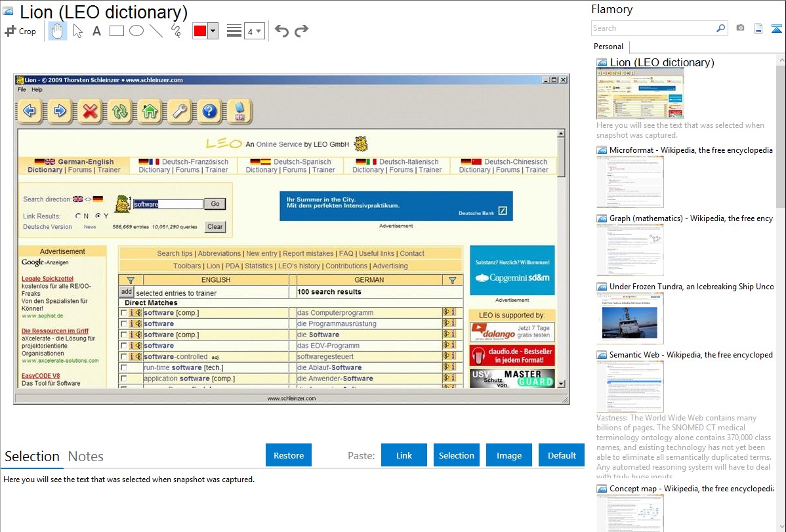Screen dimensions: 786x532
Task: Click the Lion browser back arrow
Action: click(x=29, y=111)
